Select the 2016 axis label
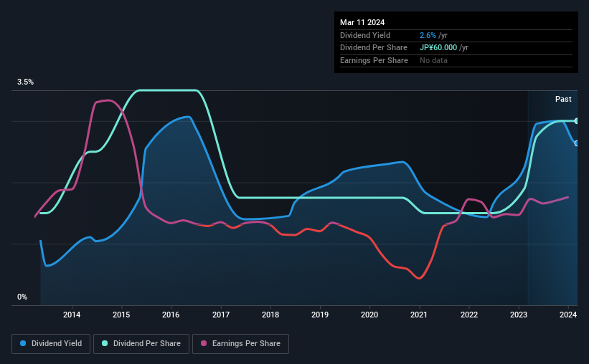589x364 pixels. tap(171, 315)
